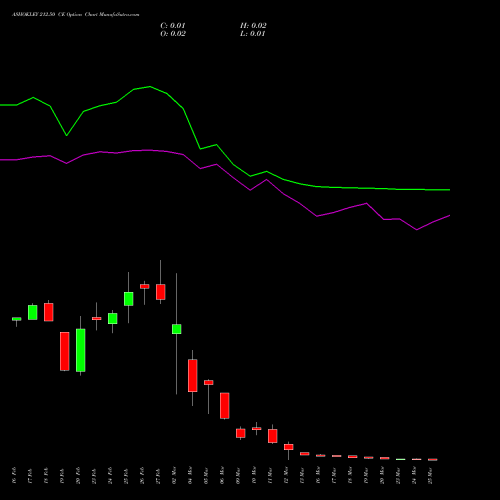Click the red candle for 27 Feb
Screen dimensions: 500x500
point(161,292)
